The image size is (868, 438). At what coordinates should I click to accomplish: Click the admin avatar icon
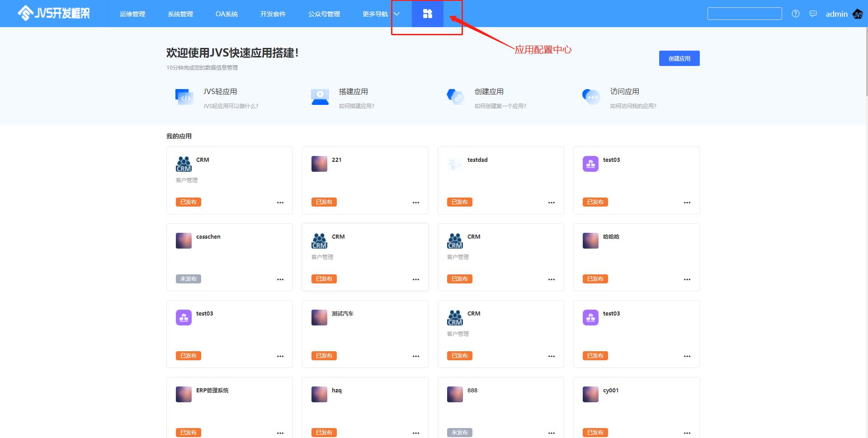coord(858,14)
